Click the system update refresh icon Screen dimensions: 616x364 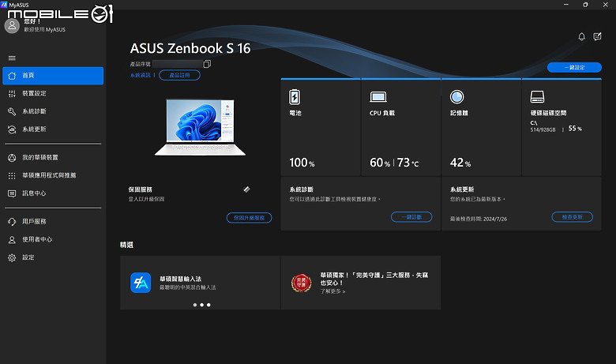coord(12,129)
